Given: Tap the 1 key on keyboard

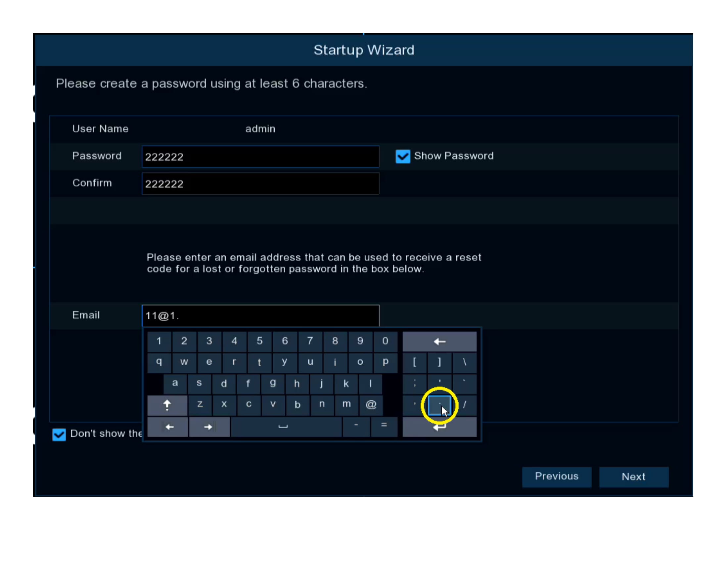Looking at the screenshot, I should coord(159,341).
